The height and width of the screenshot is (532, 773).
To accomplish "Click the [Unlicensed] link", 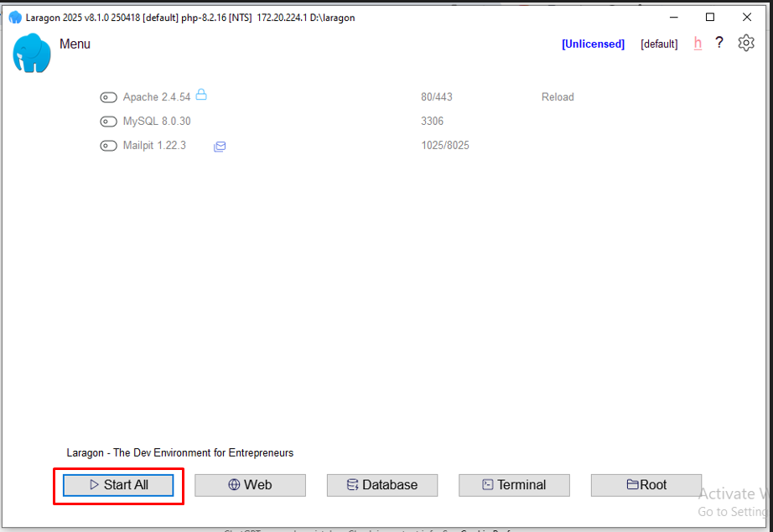I will [x=593, y=44].
